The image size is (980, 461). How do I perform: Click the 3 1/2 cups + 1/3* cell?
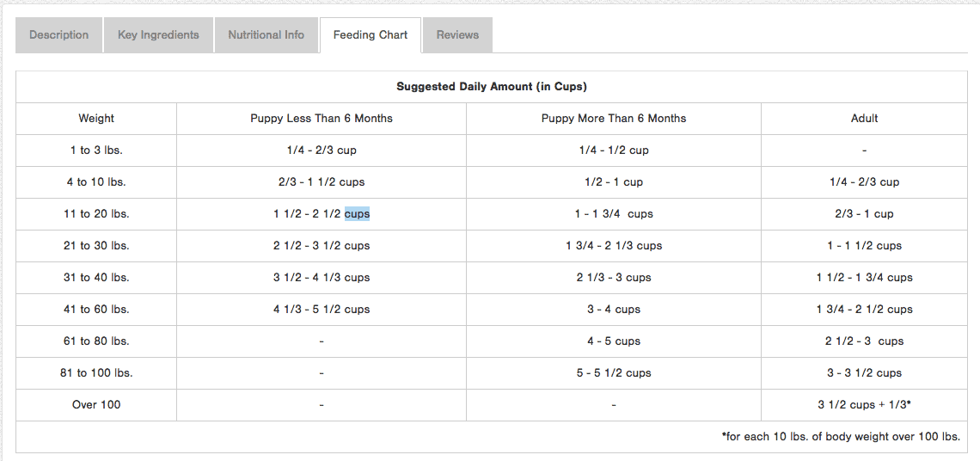[864, 405]
